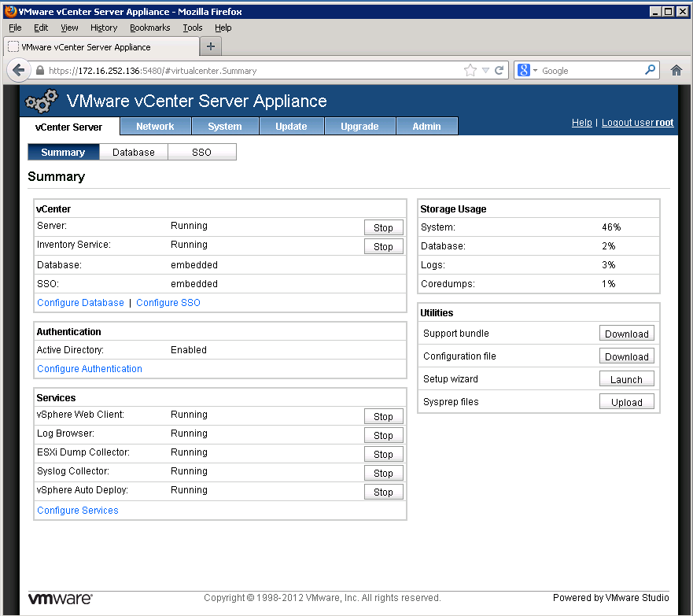This screenshot has width=693, height=616.
Task: Open the History menu
Action: [x=104, y=28]
